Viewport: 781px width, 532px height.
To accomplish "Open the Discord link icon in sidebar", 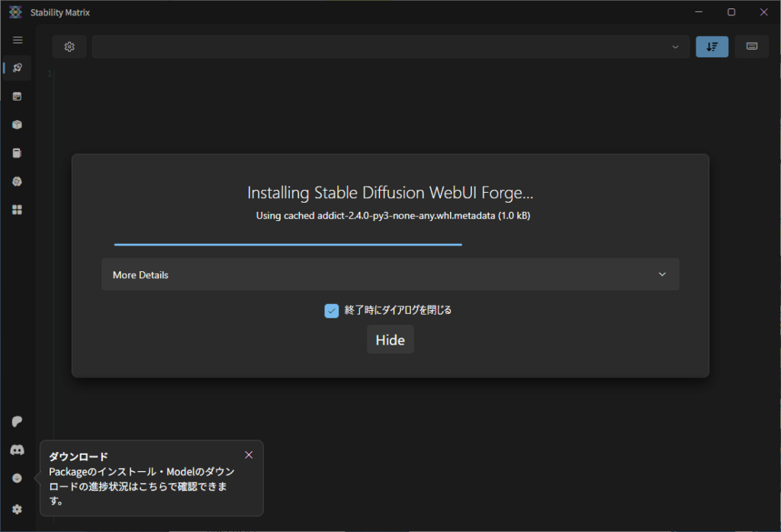I will (18, 450).
